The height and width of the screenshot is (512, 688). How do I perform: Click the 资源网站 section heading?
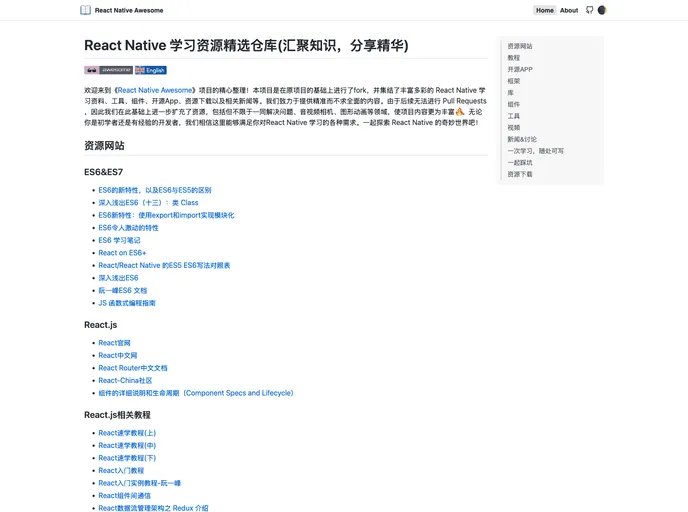[x=104, y=146]
